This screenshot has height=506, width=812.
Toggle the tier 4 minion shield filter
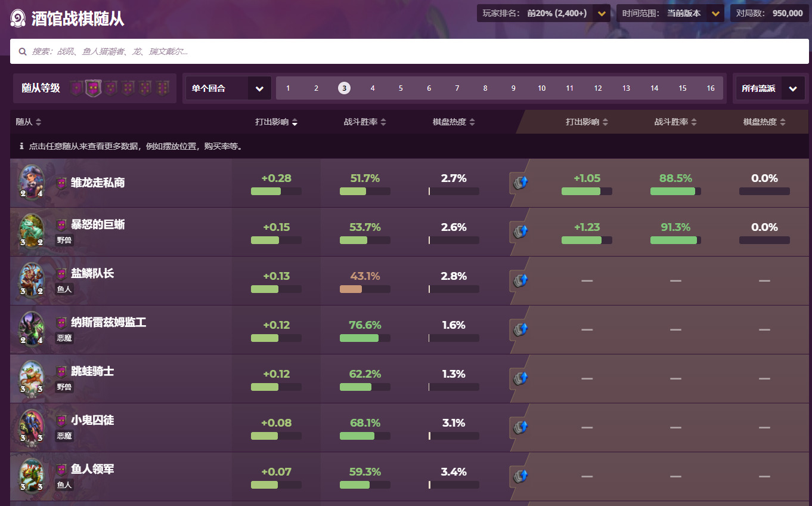pos(128,88)
